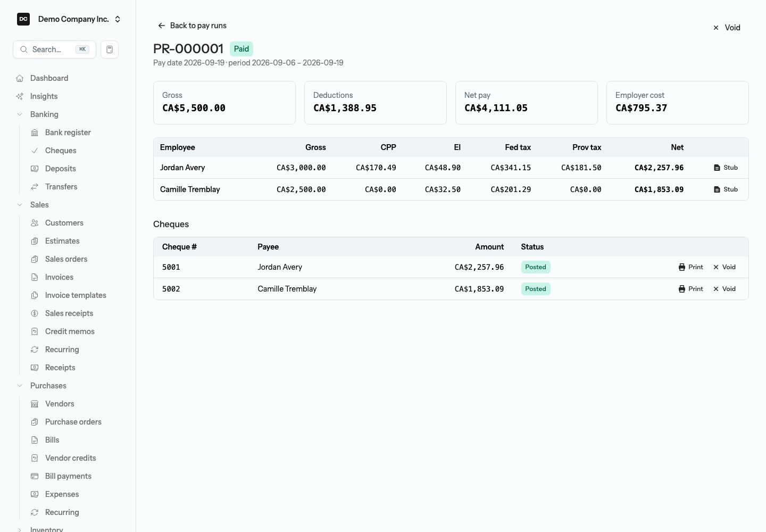Focus the Search field
Screen dimensions: 766x532
[54, 49]
